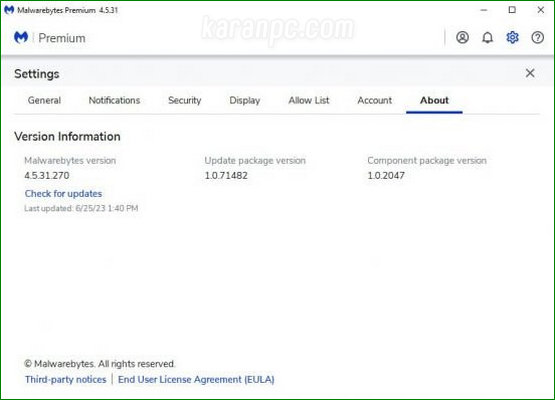Open the help question mark icon
Image resolution: width=555 pixels, height=400 pixels.
click(x=537, y=37)
